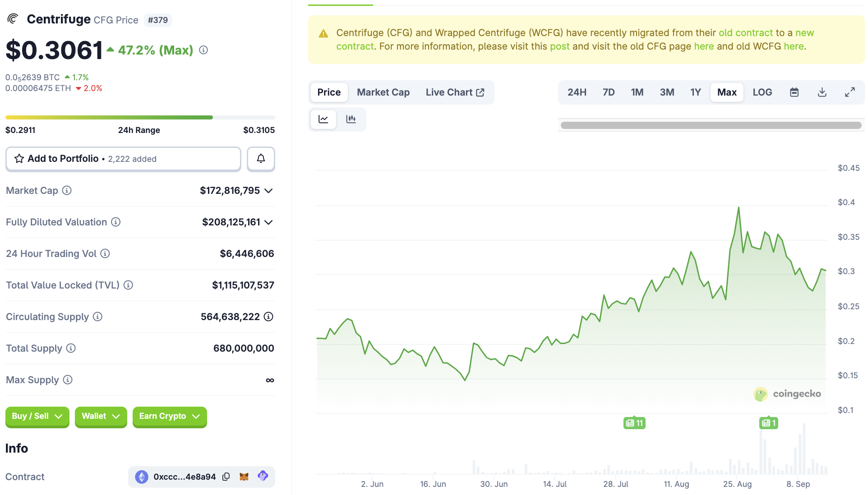Set chart range to 1M

coord(637,92)
